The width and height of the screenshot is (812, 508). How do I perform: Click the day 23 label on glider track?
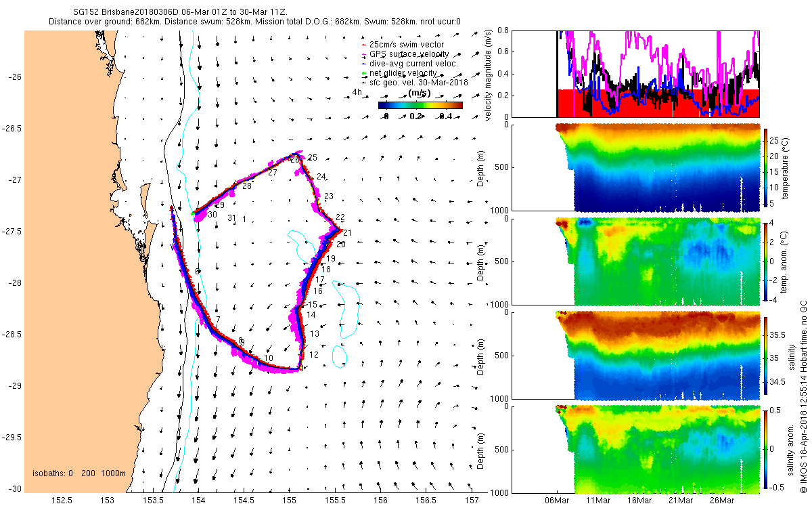pyautogui.click(x=329, y=196)
